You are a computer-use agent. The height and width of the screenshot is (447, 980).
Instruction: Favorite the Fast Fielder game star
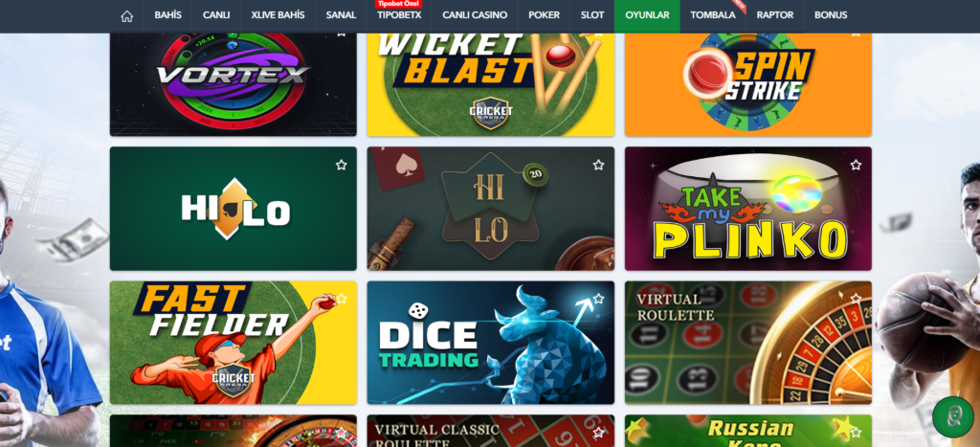coord(342,299)
